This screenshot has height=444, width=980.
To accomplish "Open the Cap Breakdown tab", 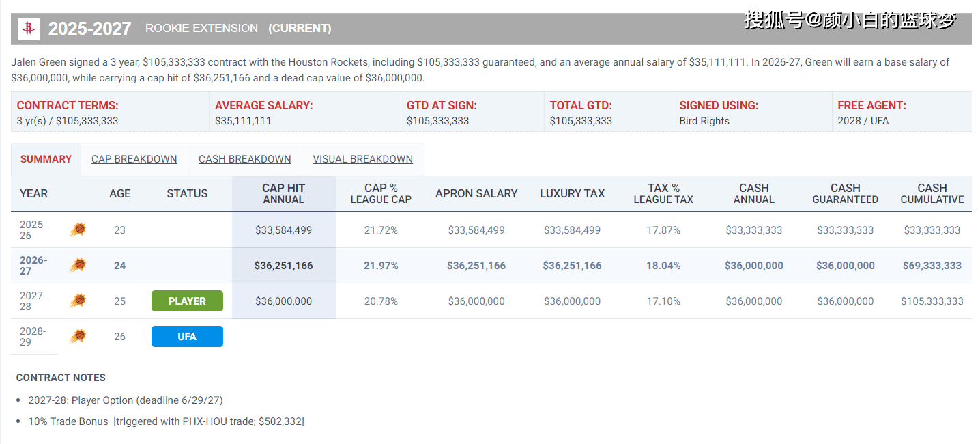I will (x=134, y=159).
